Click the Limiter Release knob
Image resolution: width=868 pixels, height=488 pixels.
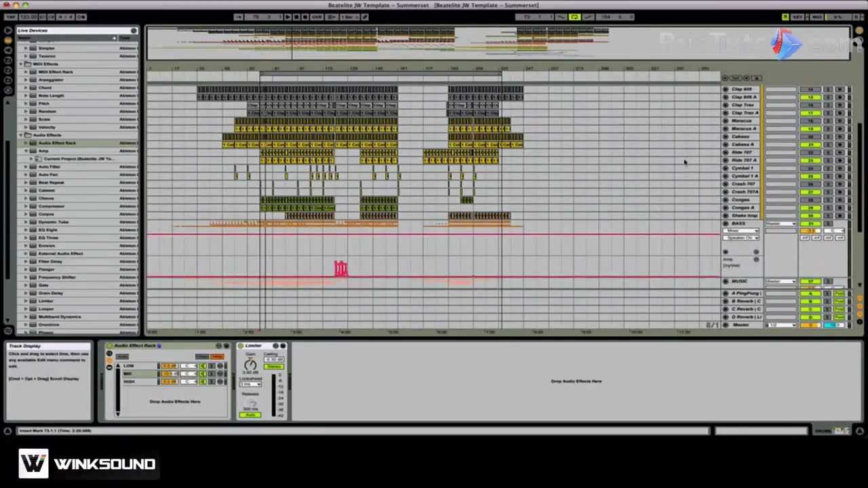250,404
